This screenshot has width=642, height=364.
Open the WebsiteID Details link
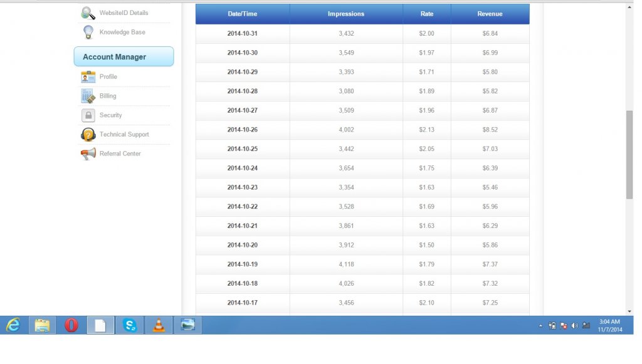coord(124,13)
